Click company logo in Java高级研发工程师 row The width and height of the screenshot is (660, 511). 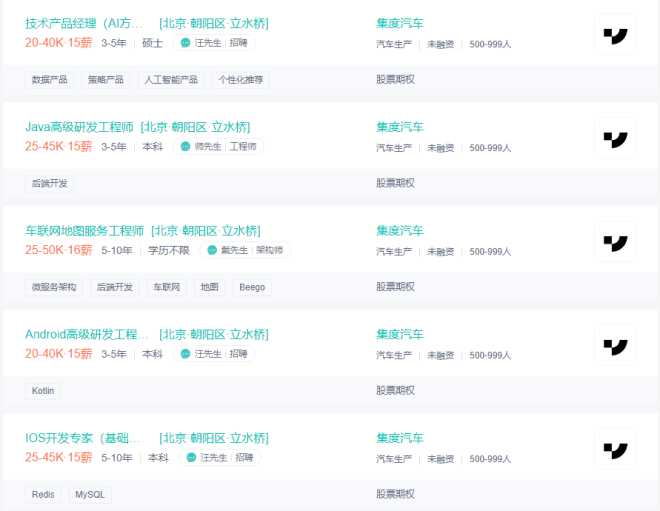[615, 138]
